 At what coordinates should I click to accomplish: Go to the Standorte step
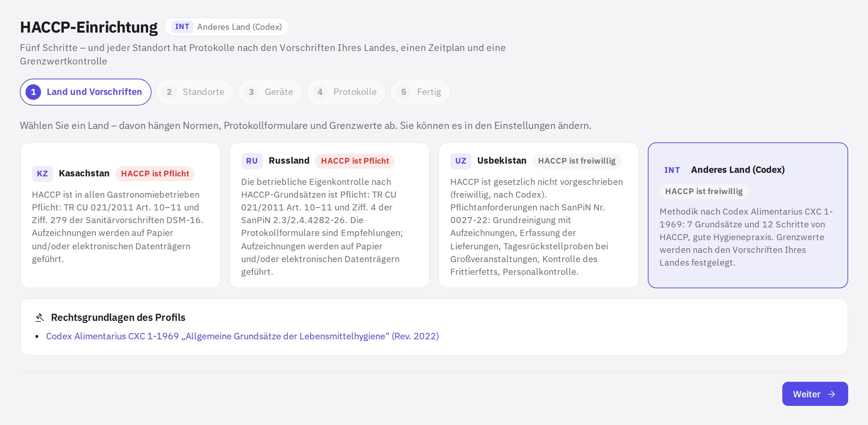[x=195, y=92]
